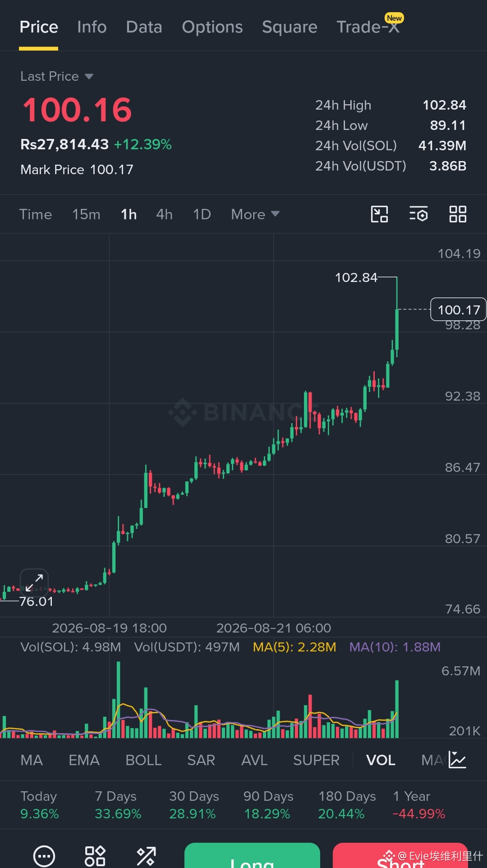Toggle the BOLL indicator
The width and height of the screenshot is (487, 868).
(x=143, y=760)
